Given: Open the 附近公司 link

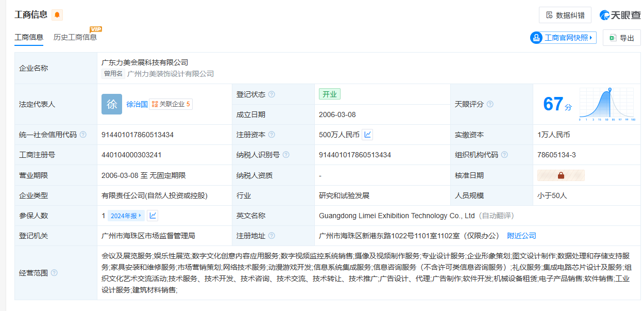Looking at the screenshot, I should pos(521,236).
